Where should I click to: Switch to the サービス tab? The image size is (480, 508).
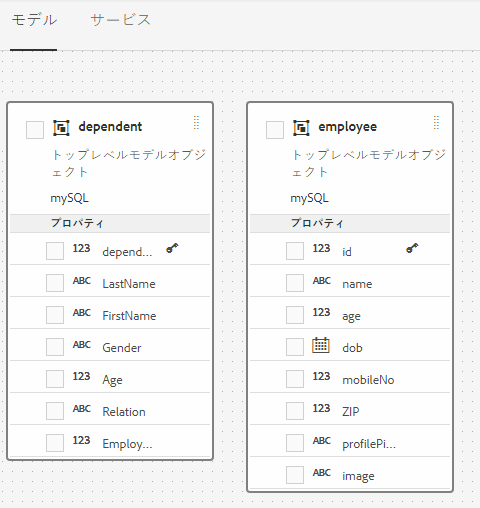pos(120,20)
